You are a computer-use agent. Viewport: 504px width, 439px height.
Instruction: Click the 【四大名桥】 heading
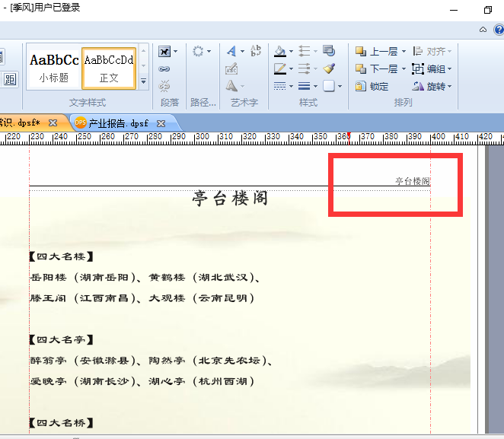[61, 423]
